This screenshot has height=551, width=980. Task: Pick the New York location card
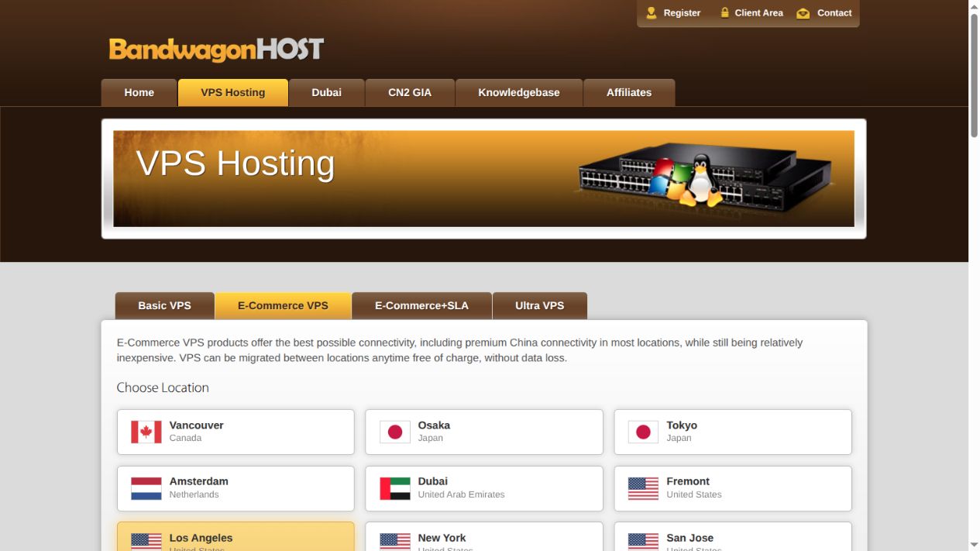484,537
